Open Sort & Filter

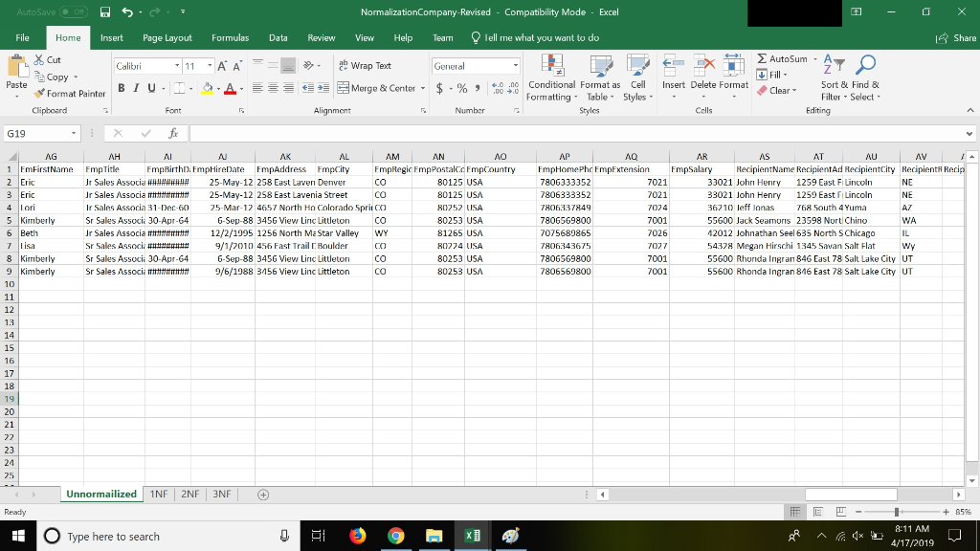835,77
